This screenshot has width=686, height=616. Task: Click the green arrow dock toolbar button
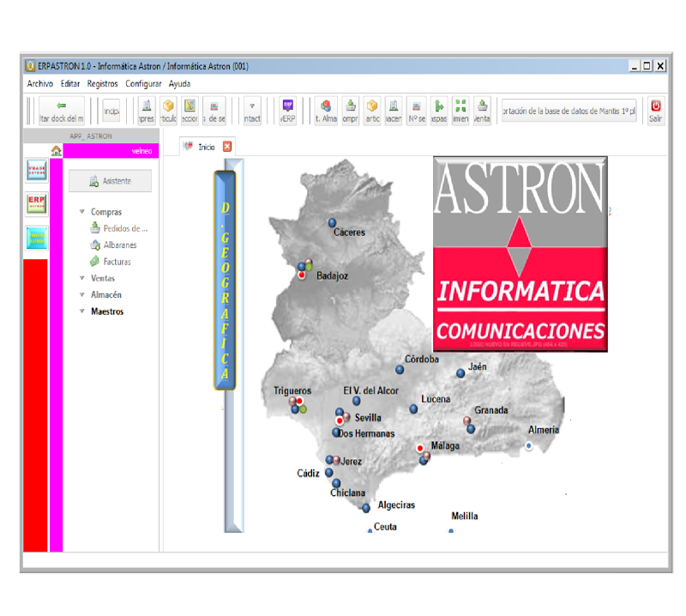[x=62, y=111]
